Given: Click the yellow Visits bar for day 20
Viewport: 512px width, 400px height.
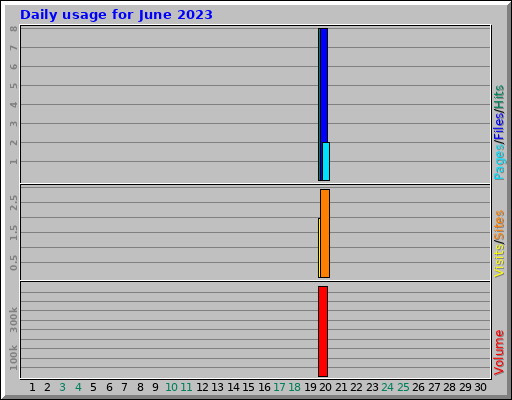Looking at the screenshot, I should coord(319,248).
